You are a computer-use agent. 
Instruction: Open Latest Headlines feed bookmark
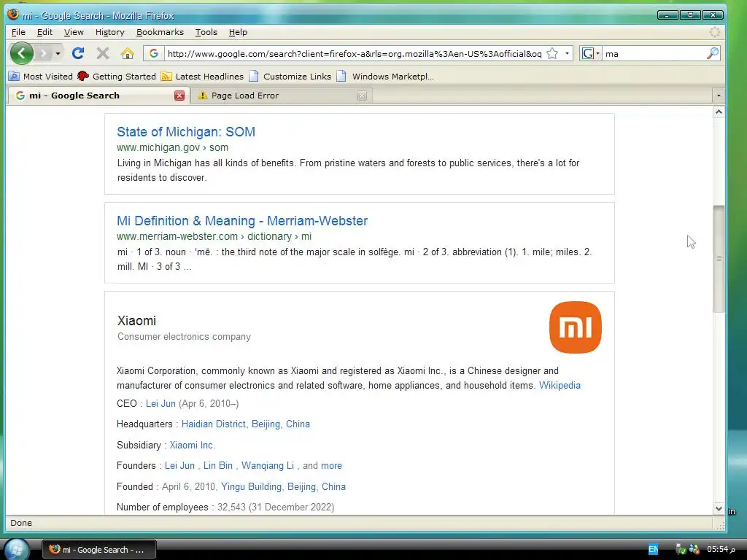tap(202, 76)
